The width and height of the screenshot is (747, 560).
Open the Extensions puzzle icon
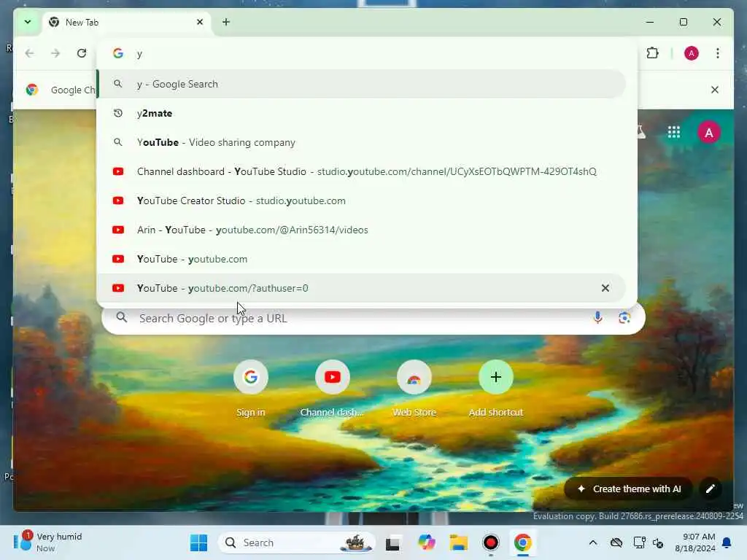coord(653,53)
